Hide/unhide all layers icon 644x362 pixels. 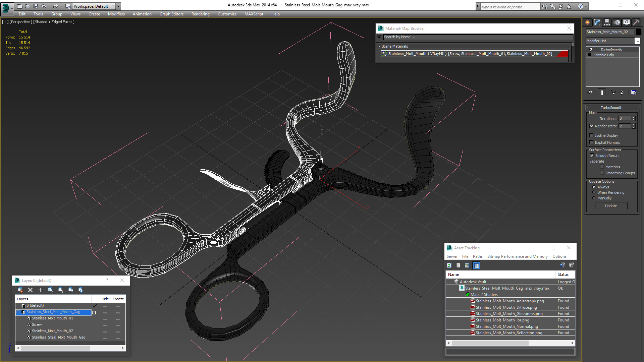(70, 290)
